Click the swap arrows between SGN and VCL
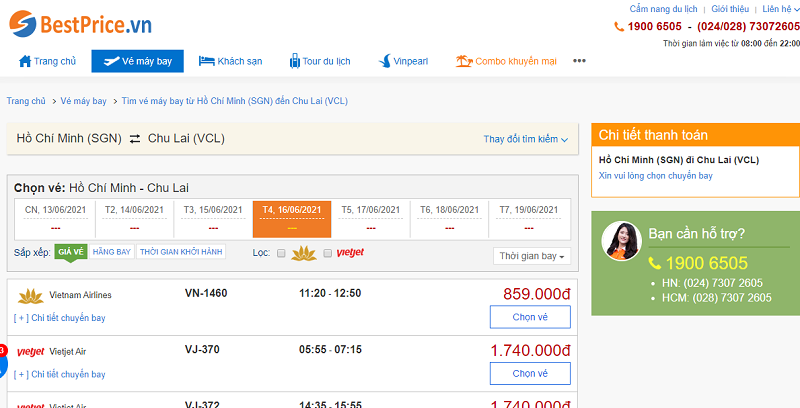 click(135, 139)
